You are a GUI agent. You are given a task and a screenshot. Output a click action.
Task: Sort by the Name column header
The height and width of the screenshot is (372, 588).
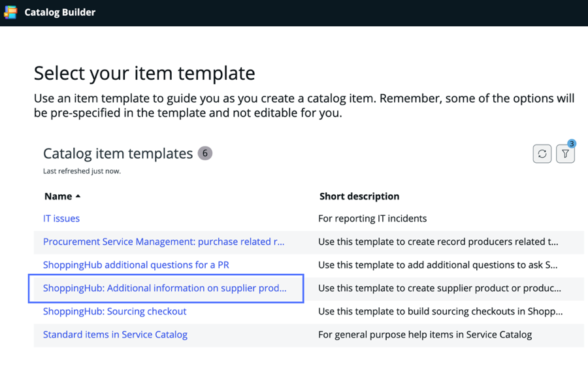(x=58, y=196)
